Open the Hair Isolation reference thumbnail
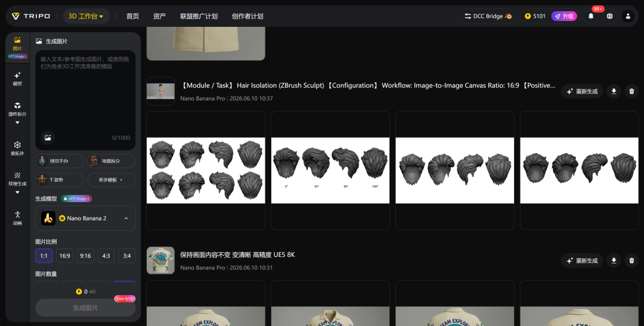 point(160,91)
